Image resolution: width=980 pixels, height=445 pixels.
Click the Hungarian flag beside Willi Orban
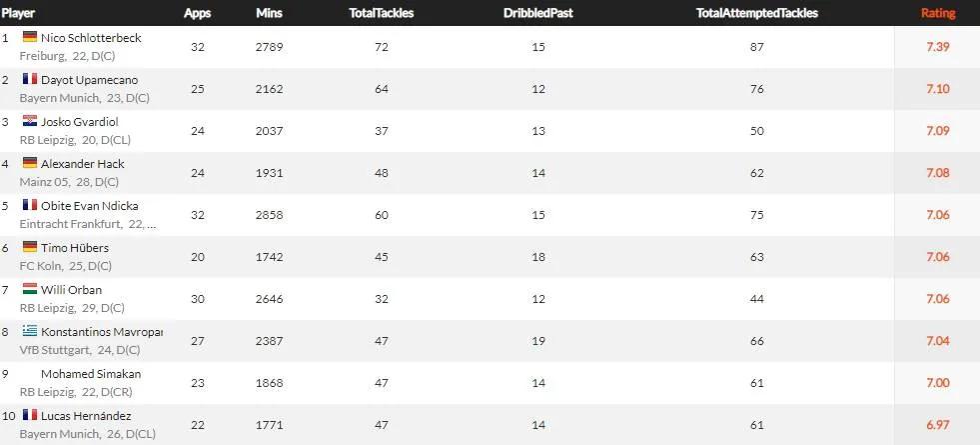point(29,289)
